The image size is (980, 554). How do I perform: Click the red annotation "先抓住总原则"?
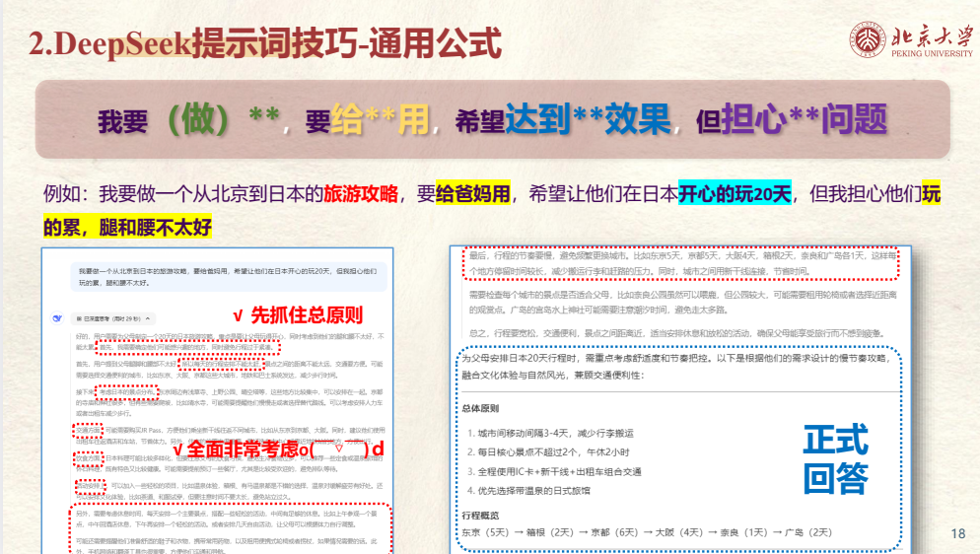307,314
